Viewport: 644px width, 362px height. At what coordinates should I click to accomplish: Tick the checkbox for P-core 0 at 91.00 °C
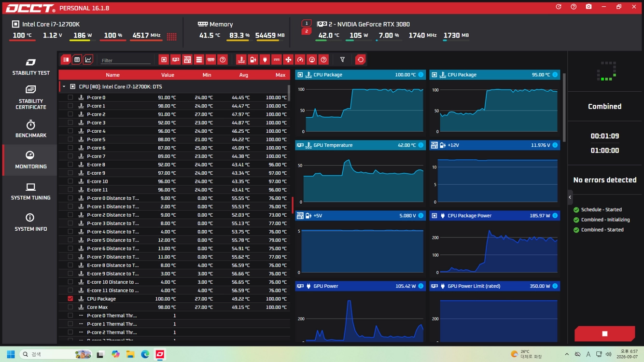[x=70, y=97]
